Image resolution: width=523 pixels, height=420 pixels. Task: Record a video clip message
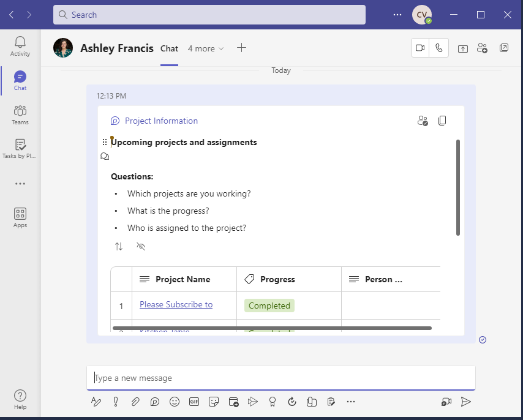click(x=446, y=402)
